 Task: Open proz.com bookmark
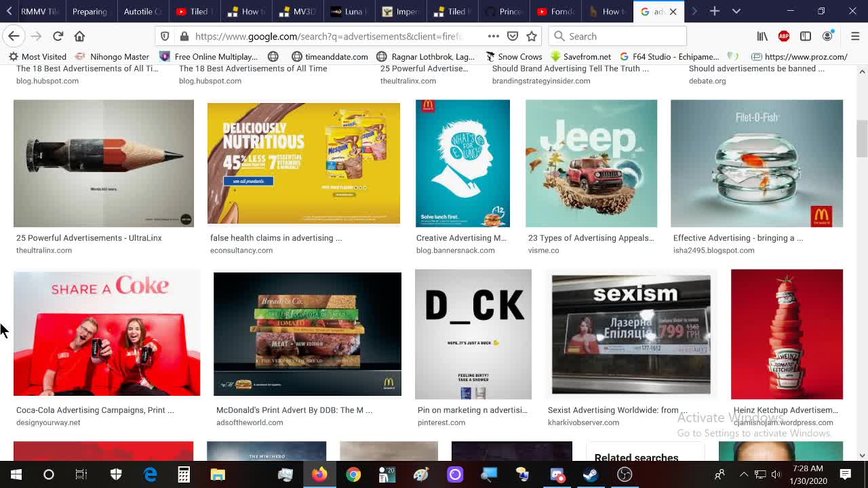[800, 56]
